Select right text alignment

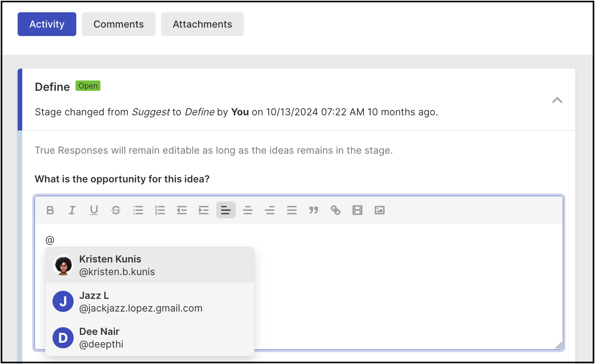tap(270, 210)
